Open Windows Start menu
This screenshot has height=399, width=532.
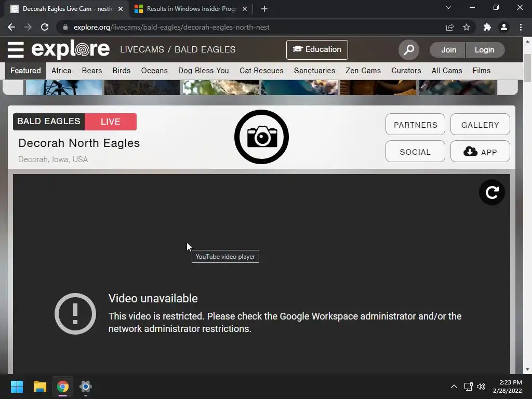pos(17,387)
